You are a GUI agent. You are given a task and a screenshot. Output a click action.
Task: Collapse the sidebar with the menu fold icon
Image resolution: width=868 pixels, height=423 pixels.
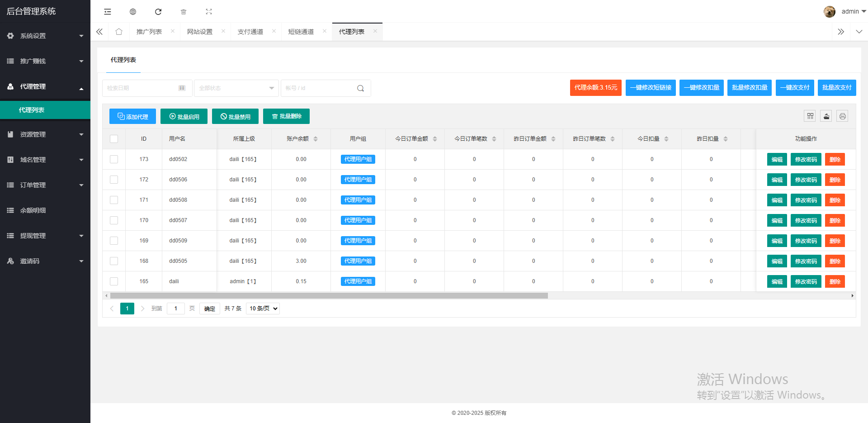click(108, 12)
